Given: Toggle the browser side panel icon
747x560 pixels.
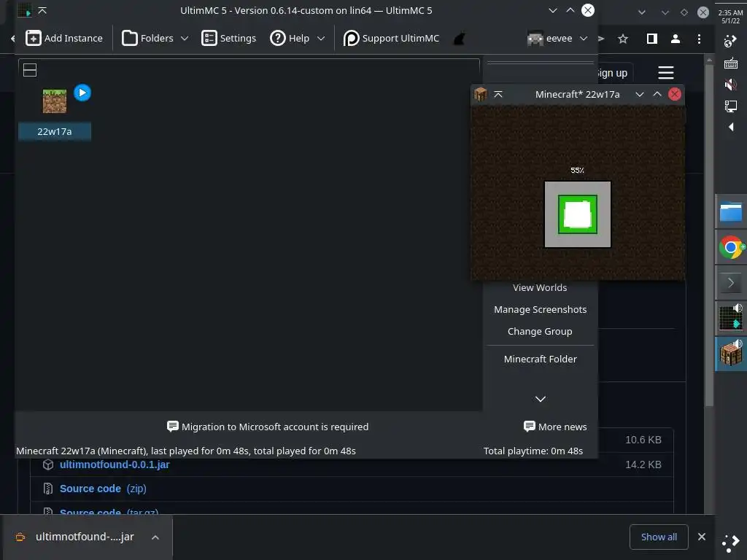Looking at the screenshot, I should [651, 39].
